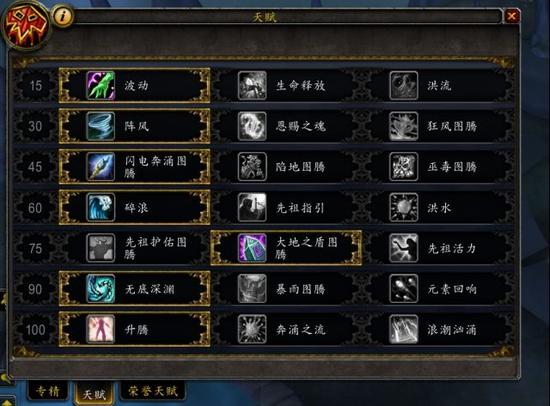Choose the 恩赐之魂 talent icon
The image size is (550, 406).
[x=252, y=126]
